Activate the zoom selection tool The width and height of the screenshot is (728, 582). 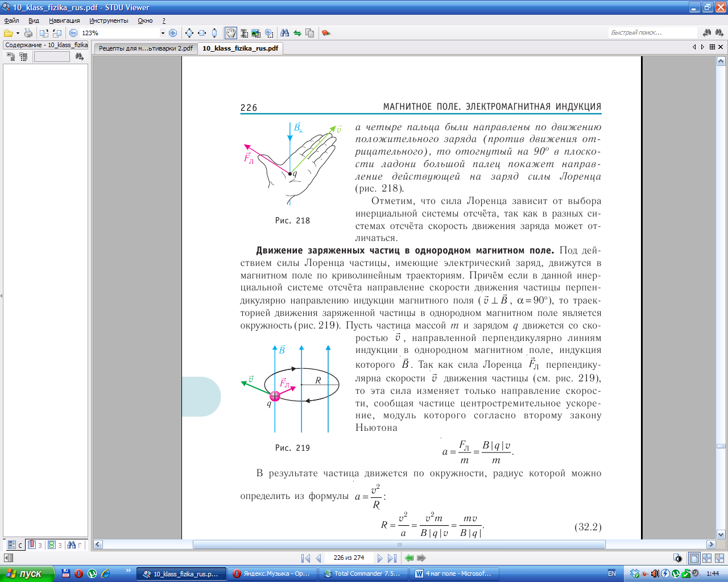[268, 33]
